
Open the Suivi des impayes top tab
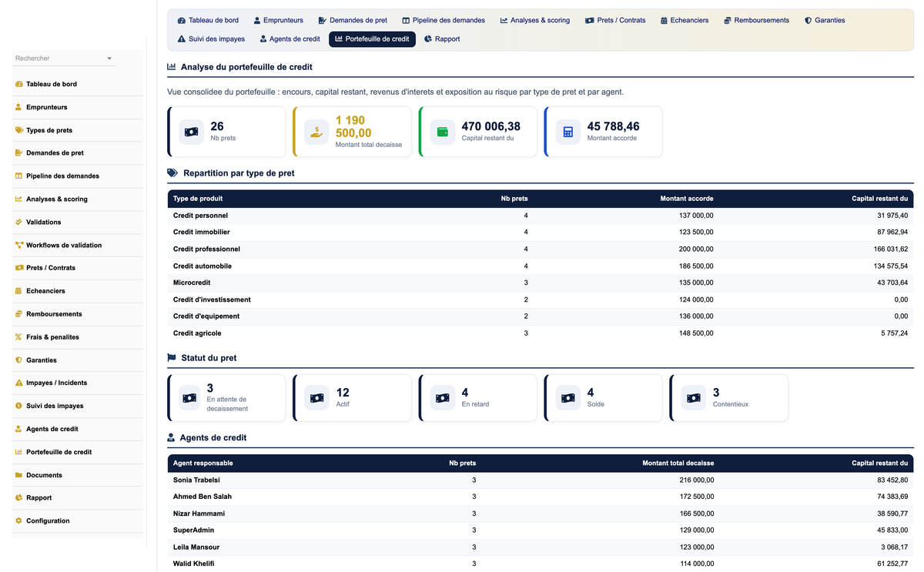pyautogui.click(x=211, y=38)
